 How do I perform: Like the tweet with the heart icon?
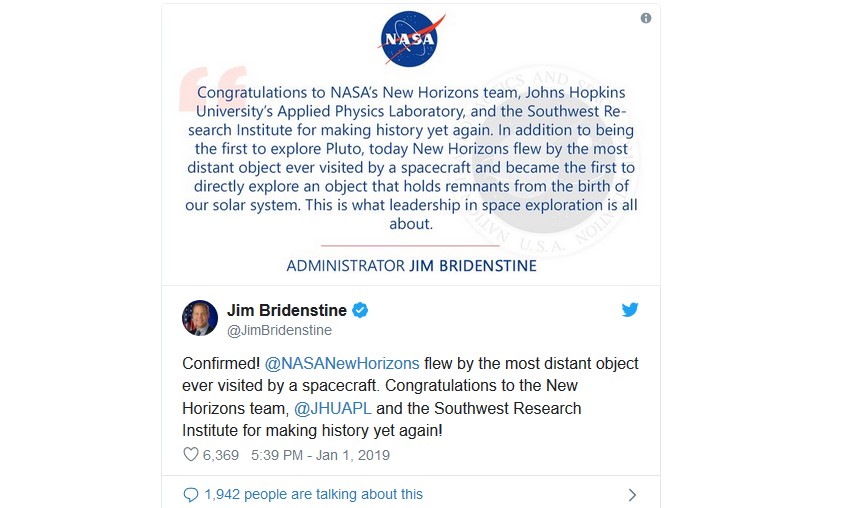tap(191, 455)
